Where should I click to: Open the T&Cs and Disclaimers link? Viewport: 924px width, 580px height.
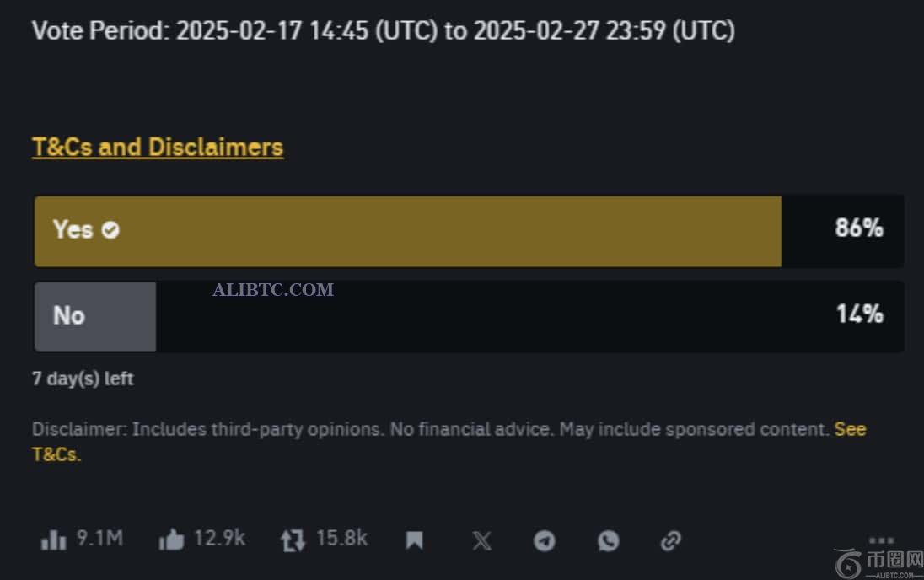[x=158, y=147]
